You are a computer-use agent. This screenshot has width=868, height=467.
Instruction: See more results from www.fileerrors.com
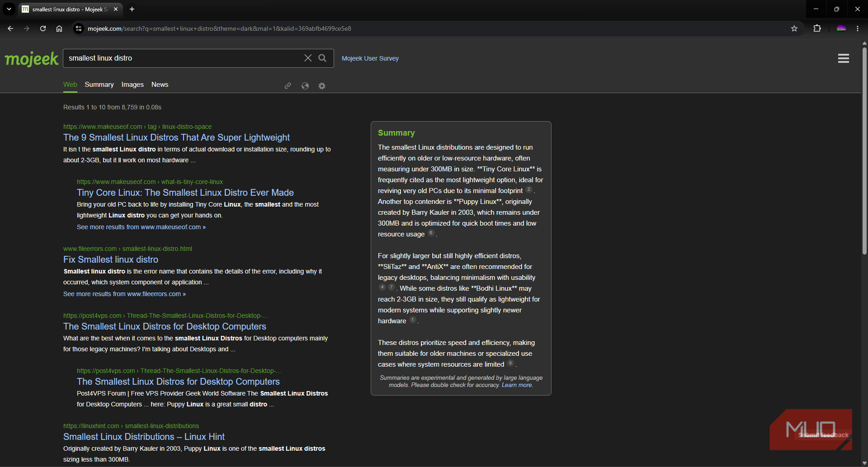pyautogui.click(x=124, y=294)
